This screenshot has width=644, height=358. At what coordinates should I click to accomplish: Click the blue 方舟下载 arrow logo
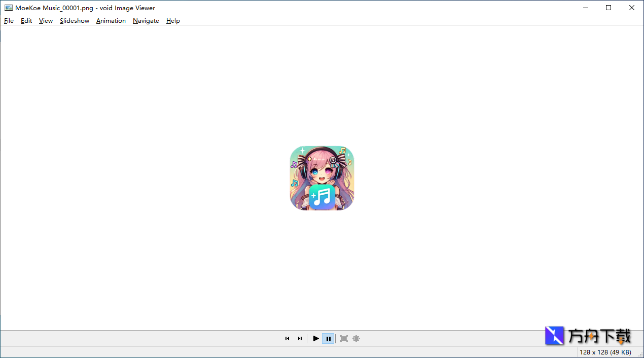point(554,335)
